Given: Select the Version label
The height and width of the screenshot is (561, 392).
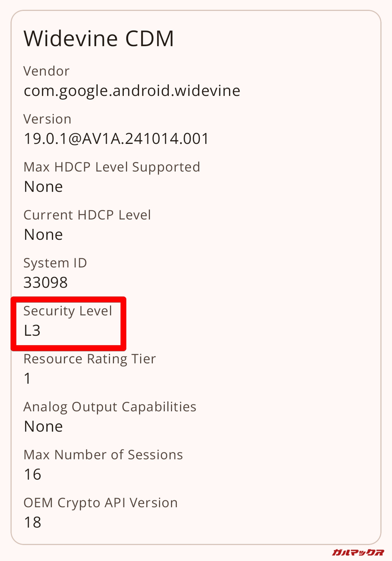Looking at the screenshot, I should [47, 119].
